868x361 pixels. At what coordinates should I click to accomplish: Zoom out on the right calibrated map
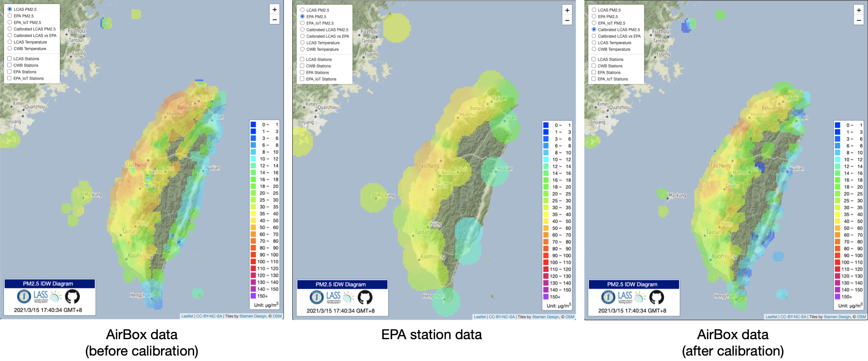(858, 20)
